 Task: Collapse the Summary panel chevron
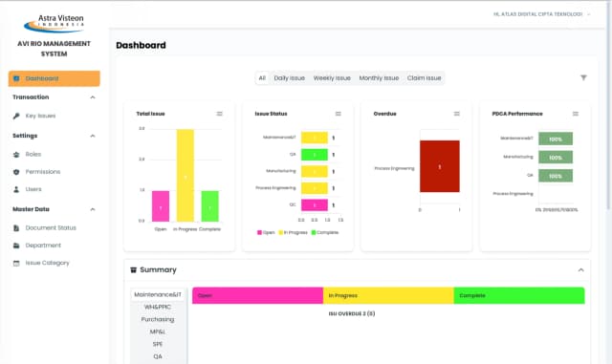(580, 270)
